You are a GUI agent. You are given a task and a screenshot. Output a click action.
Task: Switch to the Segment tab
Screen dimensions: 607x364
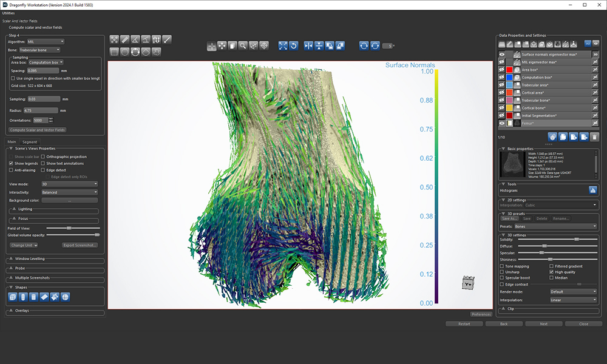pyautogui.click(x=30, y=142)
